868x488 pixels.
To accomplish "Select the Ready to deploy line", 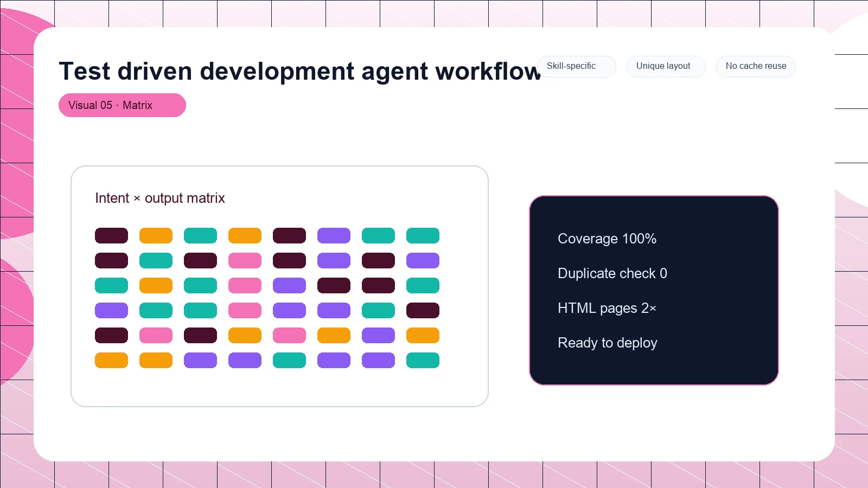I will (x=608, y=343).
